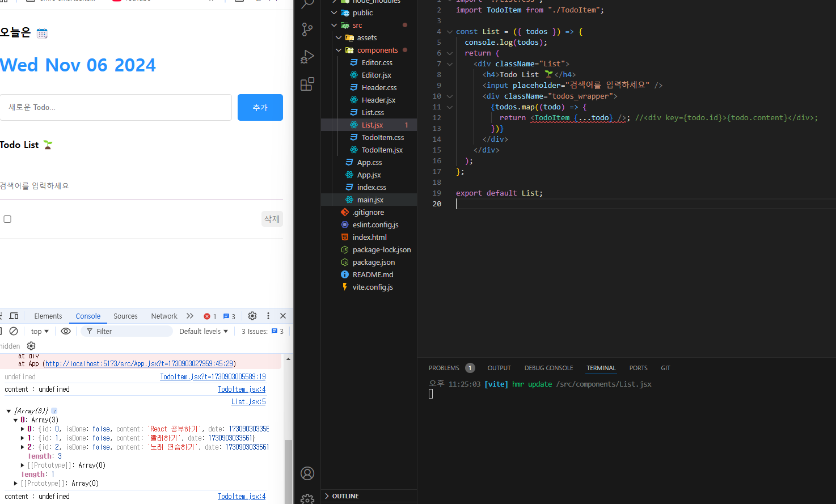
Task: Click the messages count badge showing 3
Action: (x=229, y=316)
